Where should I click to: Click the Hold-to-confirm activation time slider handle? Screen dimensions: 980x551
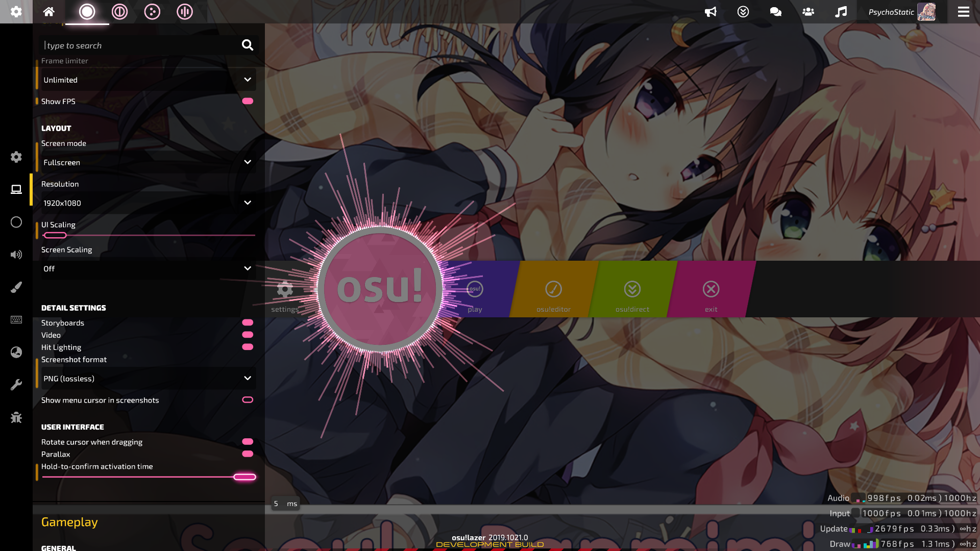244,477
